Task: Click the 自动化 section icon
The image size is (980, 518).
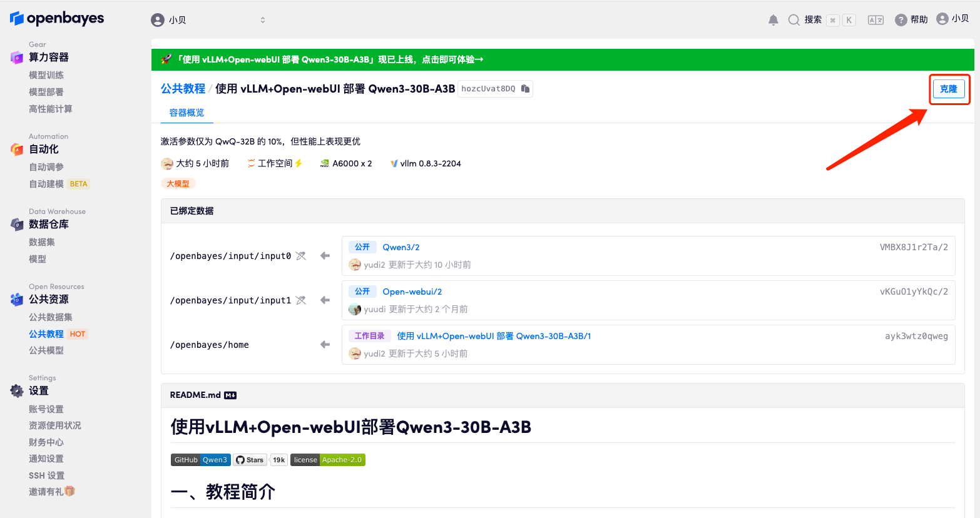Action: point(17,150)
